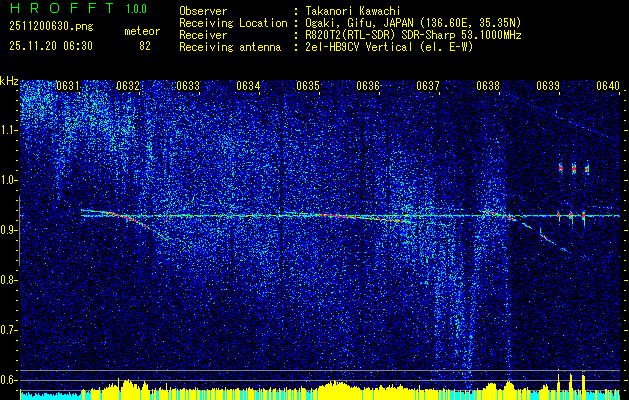Click the 0.8 kHz axis label
629x400 pixels.
[8, 280]
